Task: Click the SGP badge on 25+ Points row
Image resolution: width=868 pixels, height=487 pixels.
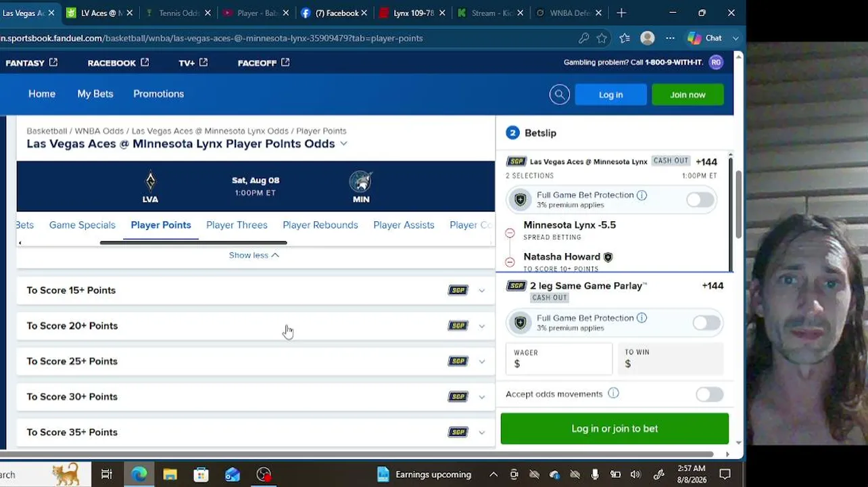Action: (x=458, y=361)
